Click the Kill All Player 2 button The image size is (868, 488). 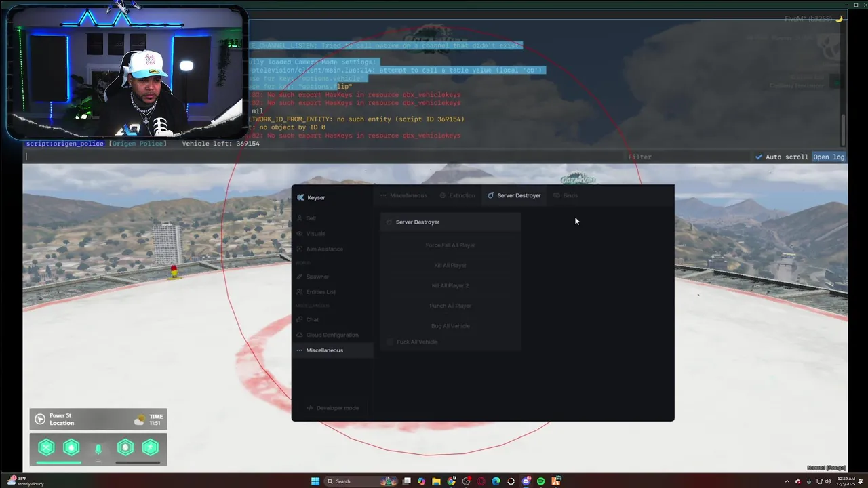pyautogui.click(x=450, y=285)
